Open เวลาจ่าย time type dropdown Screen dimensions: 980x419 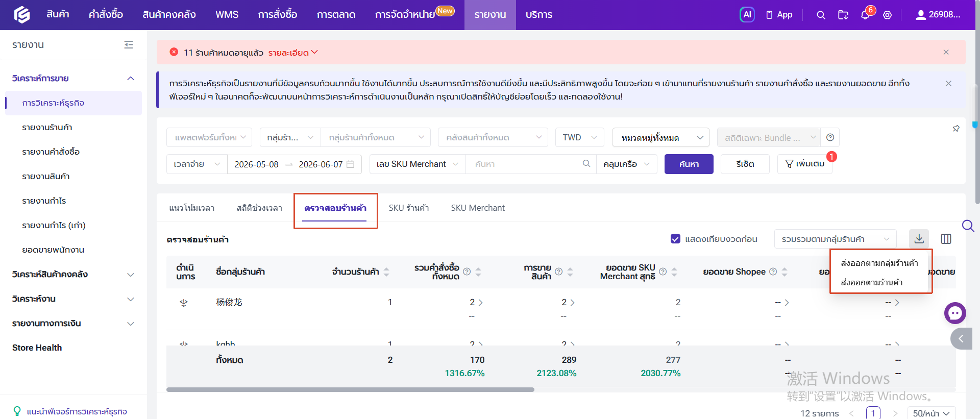point(197,164)
